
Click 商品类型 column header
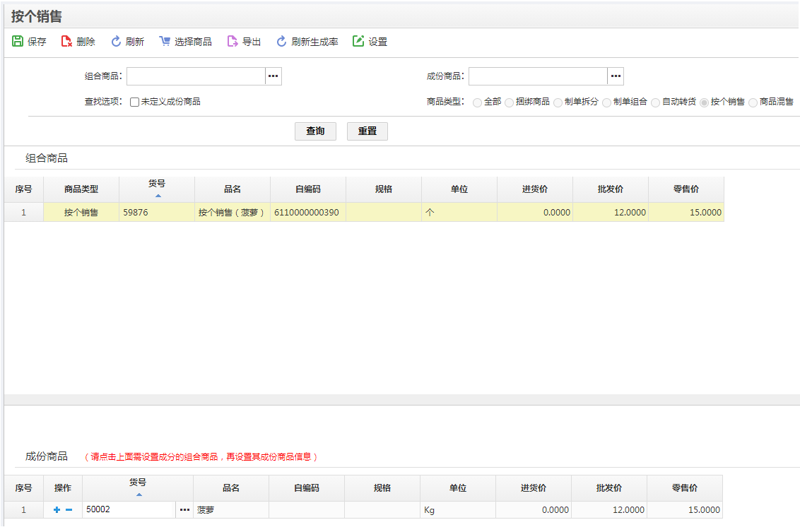click(81, 189)
